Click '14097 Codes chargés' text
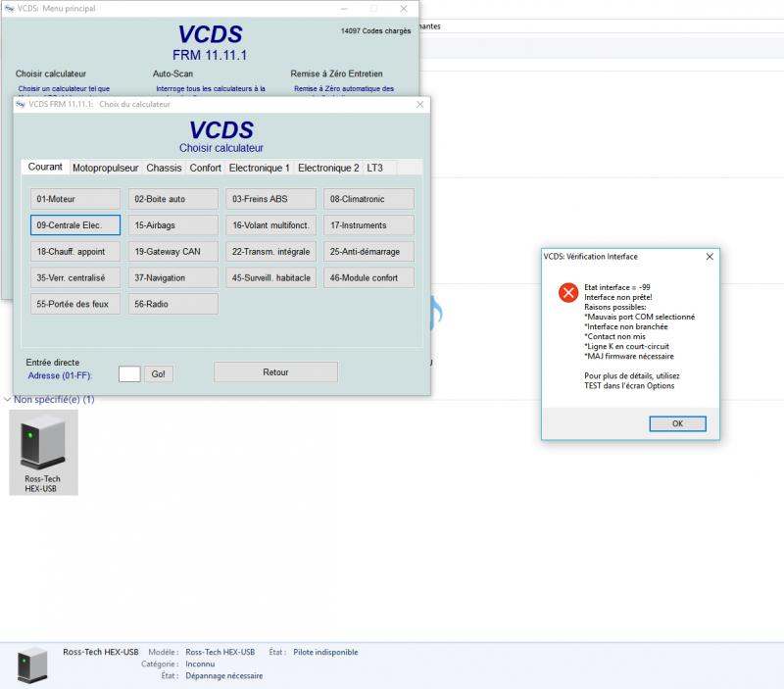The width and height of the screenshot is (784, 689). pos(375,31)
